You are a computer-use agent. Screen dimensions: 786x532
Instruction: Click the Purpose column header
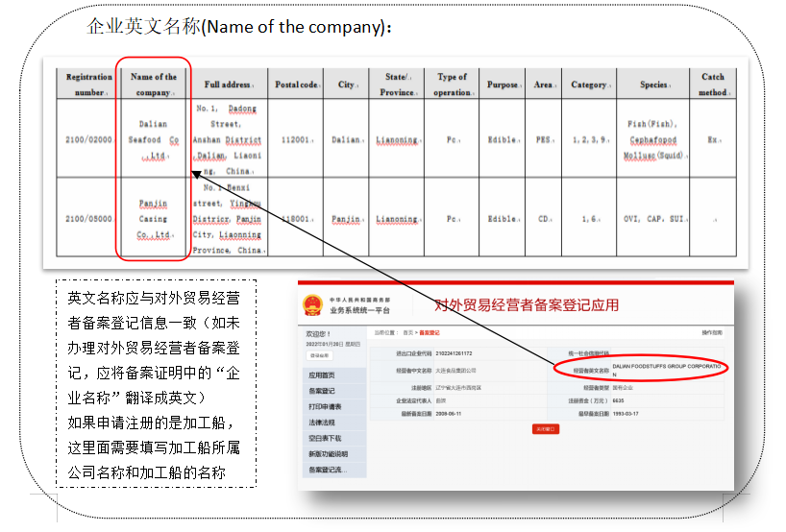click(x=503, y=85)
